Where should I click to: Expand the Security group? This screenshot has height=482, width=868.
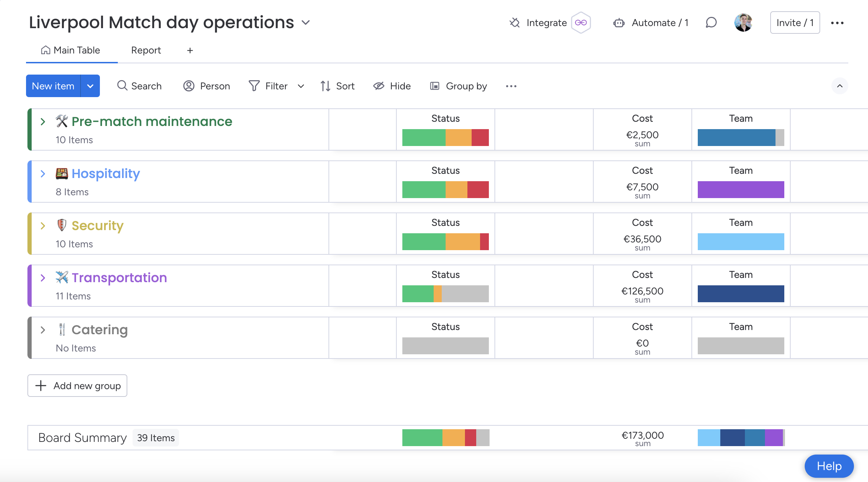coord(43,226)
